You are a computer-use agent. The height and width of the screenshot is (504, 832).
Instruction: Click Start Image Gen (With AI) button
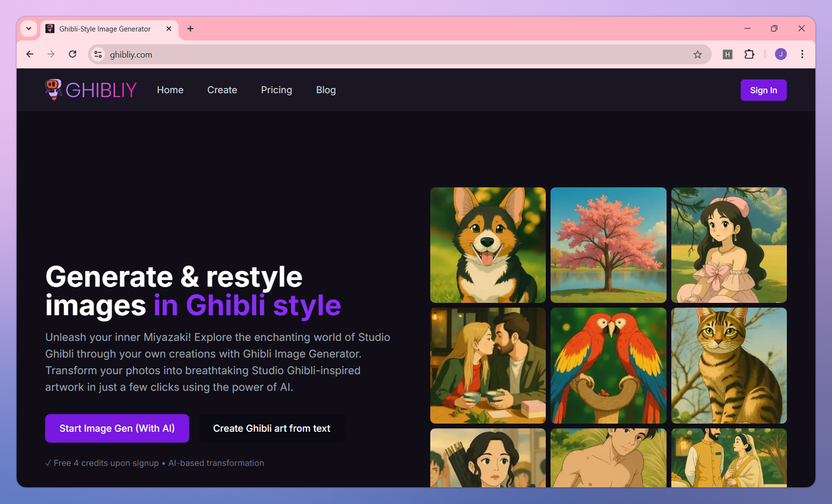click(x=117, y=428)
